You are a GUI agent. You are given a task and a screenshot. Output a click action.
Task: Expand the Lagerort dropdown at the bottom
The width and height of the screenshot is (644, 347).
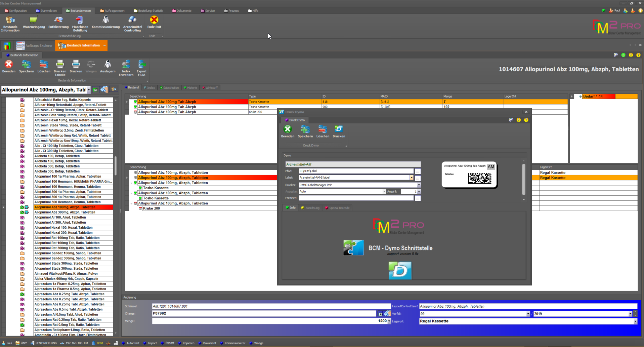pos(635,321)
